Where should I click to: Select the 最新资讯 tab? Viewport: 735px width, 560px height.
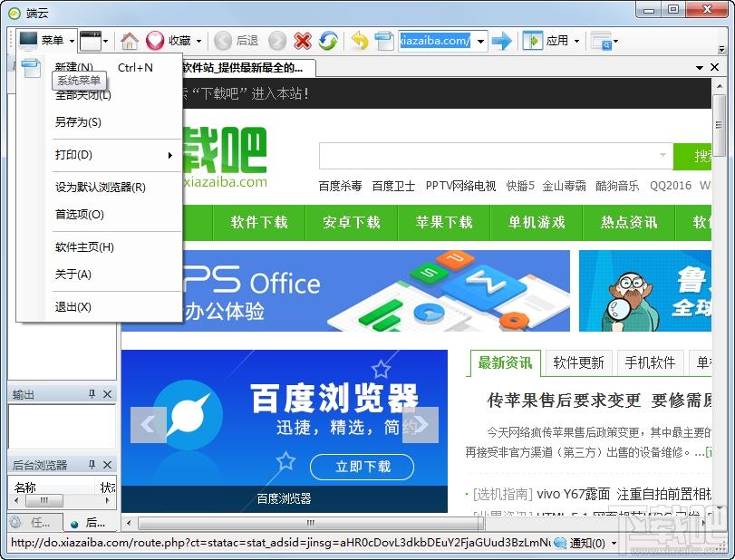pos(505,362)
